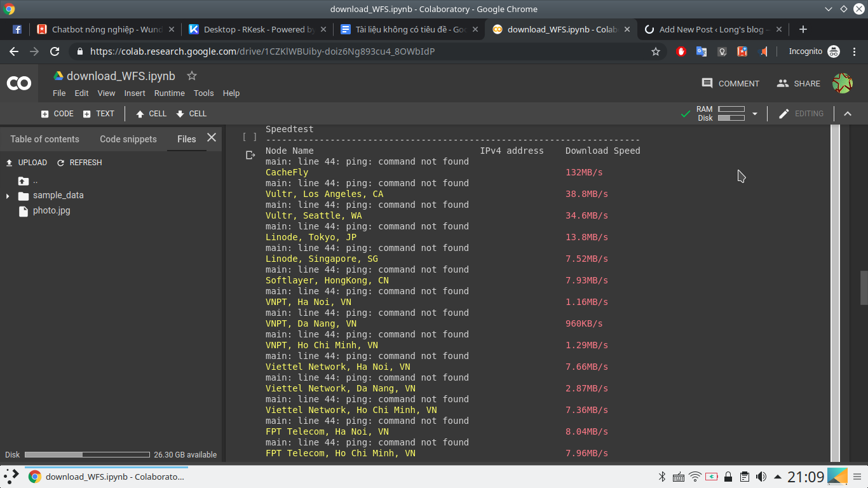This screenshot has width=868, height=488.
Task: Open the volume tray icon
Action: click(x=761, y=477)
